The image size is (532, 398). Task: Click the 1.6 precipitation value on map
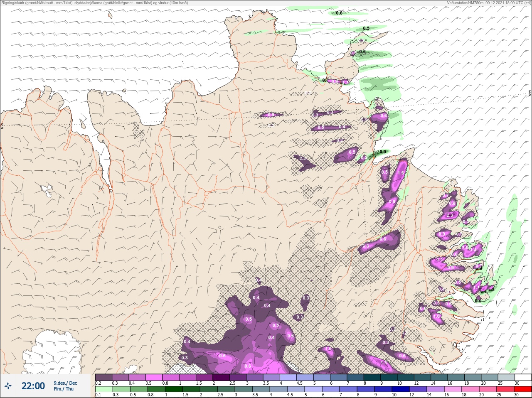coord(401,173)
